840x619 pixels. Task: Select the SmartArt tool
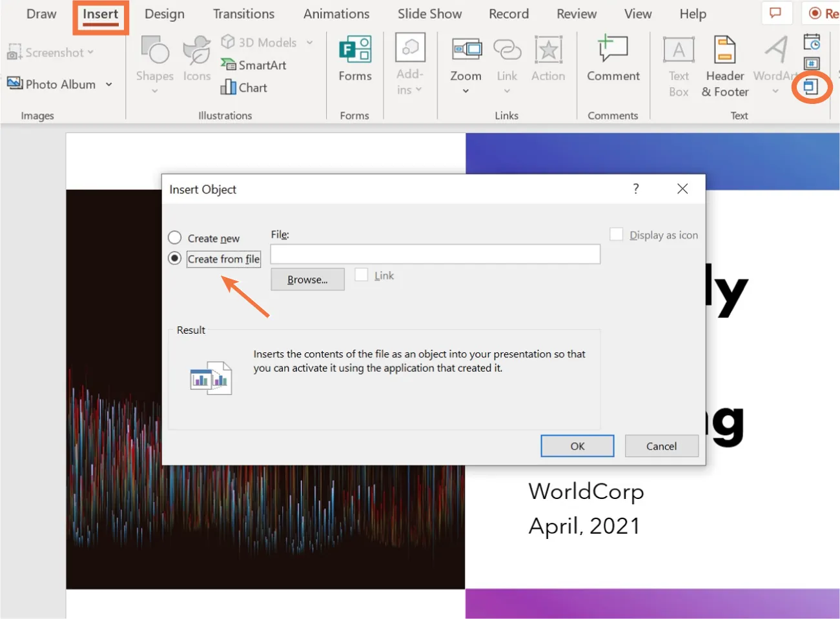[x=254, y=65]
